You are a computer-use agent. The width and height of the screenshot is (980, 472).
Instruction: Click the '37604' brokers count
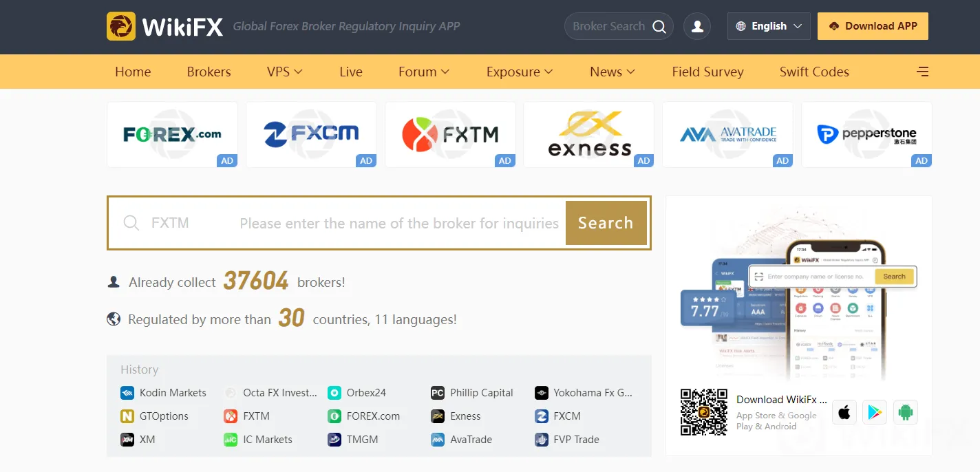[256, 281]
